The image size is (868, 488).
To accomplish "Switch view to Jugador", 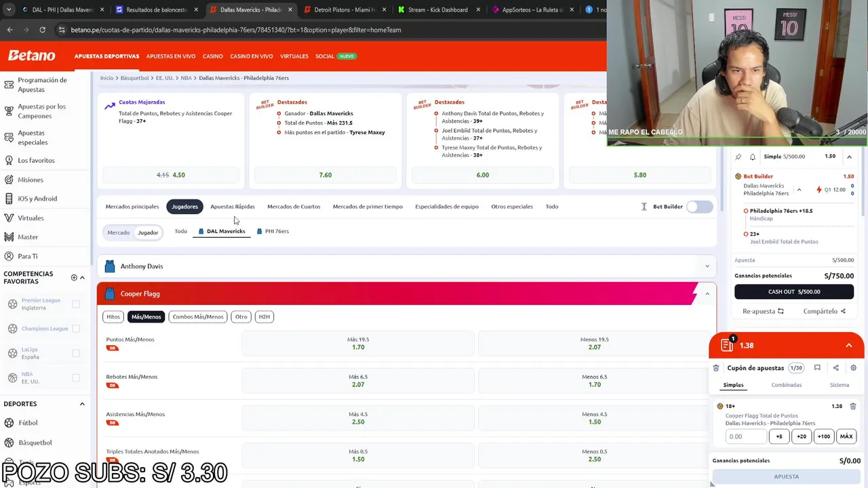I will click(x=148, y=232).
